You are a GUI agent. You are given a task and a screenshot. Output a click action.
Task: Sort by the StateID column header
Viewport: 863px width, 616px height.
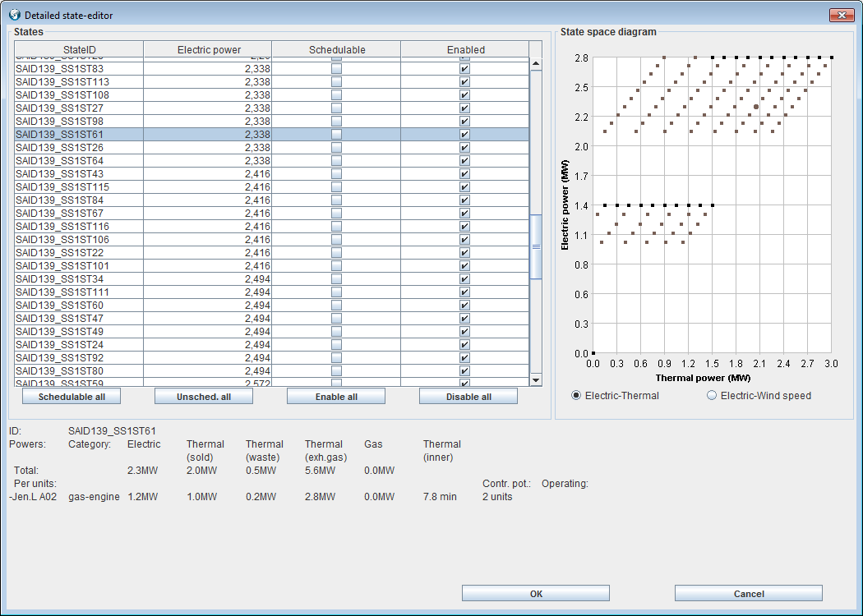coord(79,49)
